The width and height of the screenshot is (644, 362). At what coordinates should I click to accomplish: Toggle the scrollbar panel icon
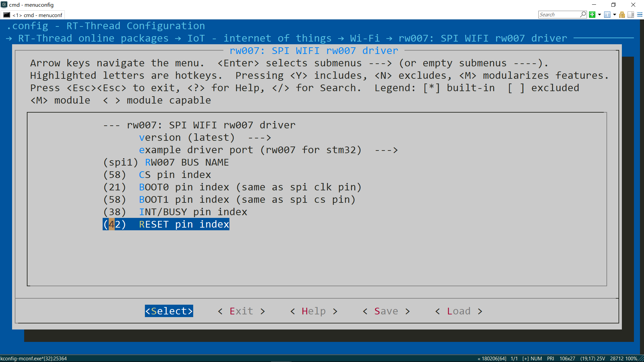(x=631, y=15)
